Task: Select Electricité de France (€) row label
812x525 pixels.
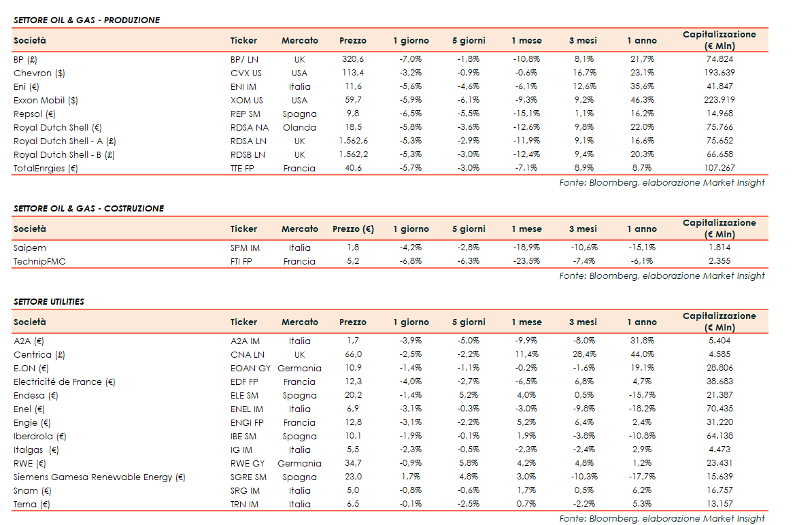Action: [65, 382]
